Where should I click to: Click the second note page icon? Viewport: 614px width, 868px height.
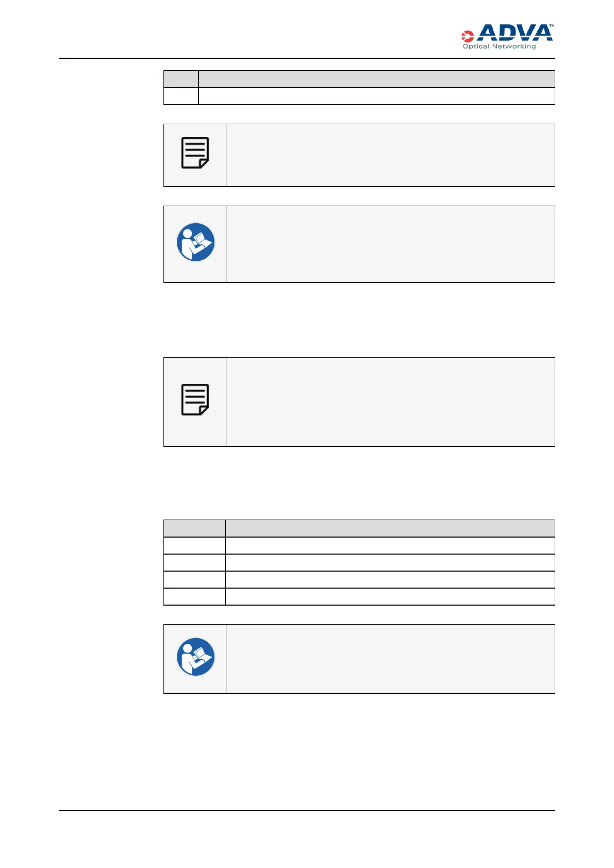click(x=195, y=400)
